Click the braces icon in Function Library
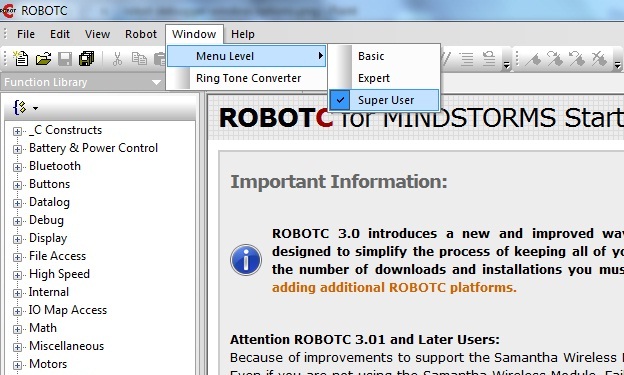The image size is (624, 375). [20, 107]
